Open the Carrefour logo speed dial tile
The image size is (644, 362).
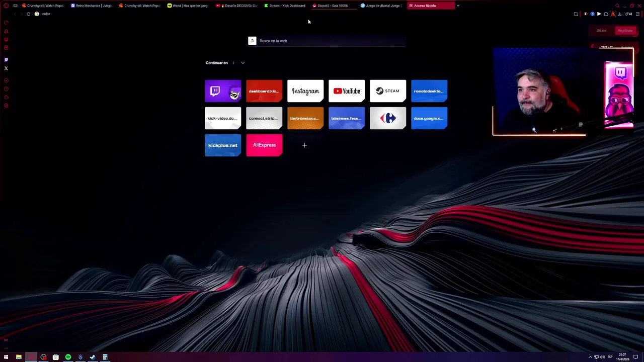pyautogui.click(x=388, y=118)
